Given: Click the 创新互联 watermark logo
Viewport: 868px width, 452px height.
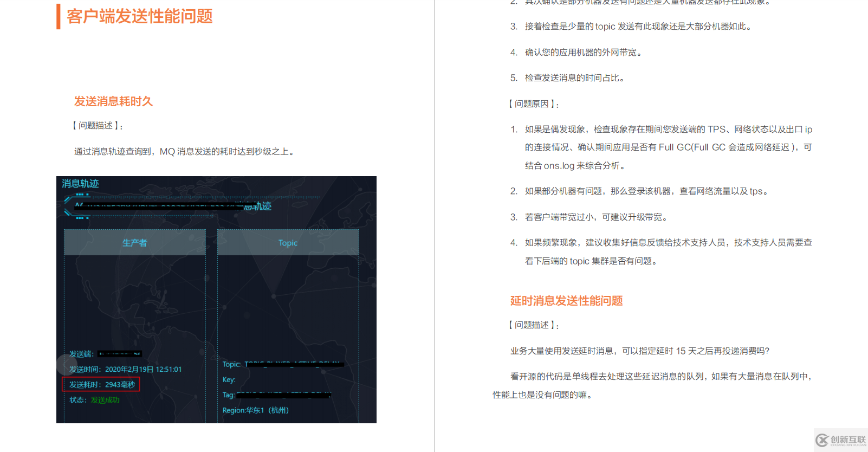Looking at the screenshot, I should (840, 440).
